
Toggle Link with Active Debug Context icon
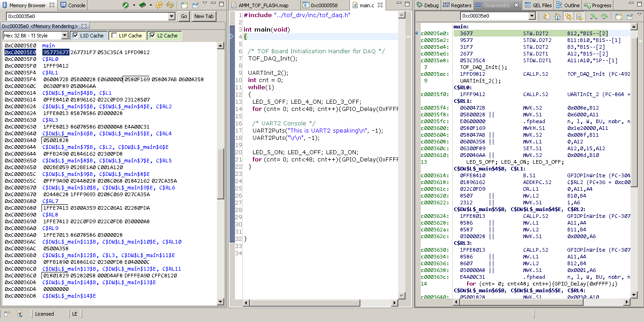[x=568, y=16]
